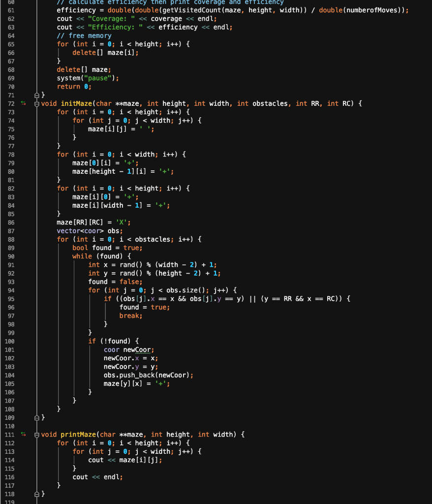This screenshot has height=504, width=432.
Task: Click the gutter change arrows next to line 111
Action: coord(24,434)
